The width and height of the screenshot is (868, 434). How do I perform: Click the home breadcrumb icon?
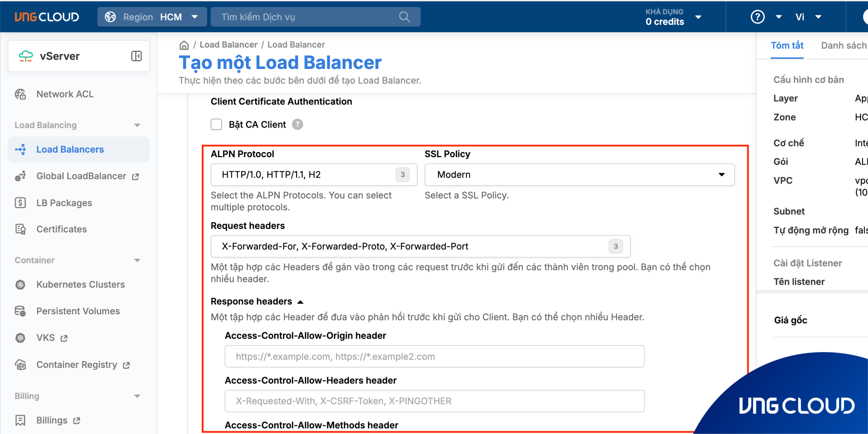pos(184,45)
